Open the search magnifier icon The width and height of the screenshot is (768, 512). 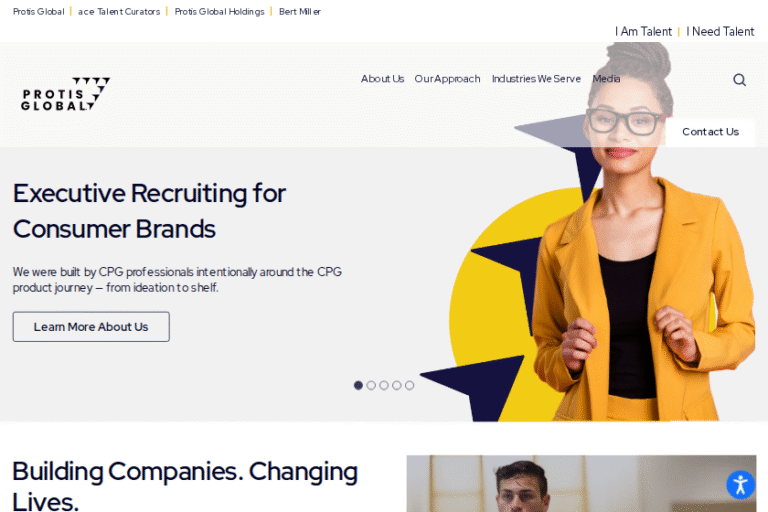pos(740,80)
